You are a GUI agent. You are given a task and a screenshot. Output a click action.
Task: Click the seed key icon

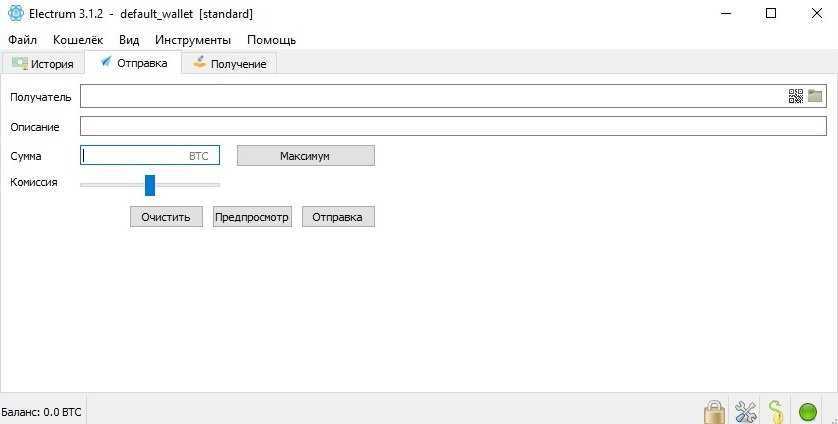[x=776, y=412]
